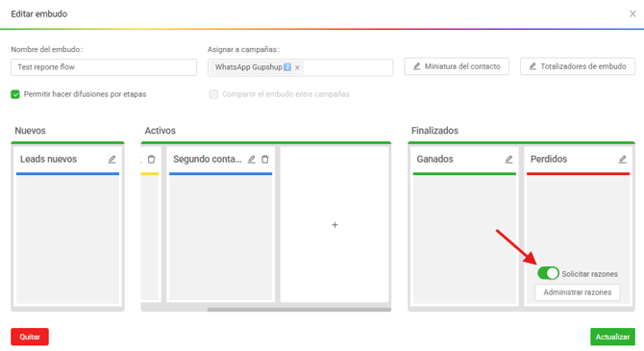
Task: Edit the Ganados stage pencil icon
Action: [508, 160]
